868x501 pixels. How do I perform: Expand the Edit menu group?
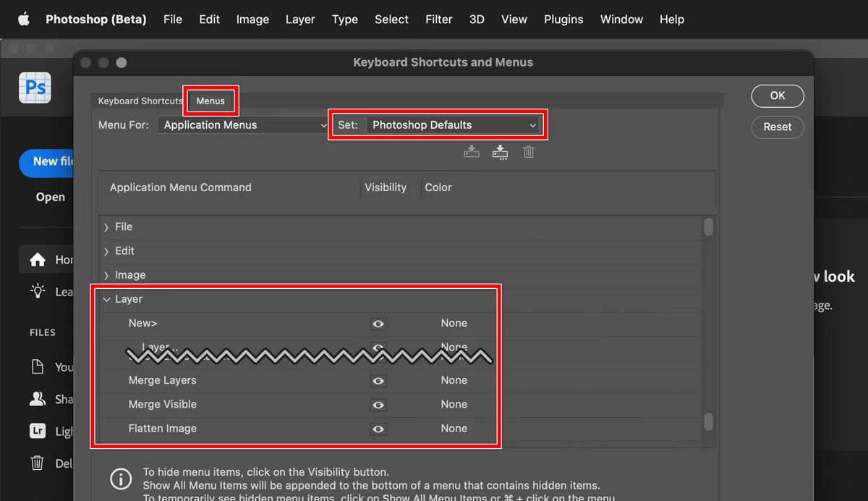pos(106,251)
